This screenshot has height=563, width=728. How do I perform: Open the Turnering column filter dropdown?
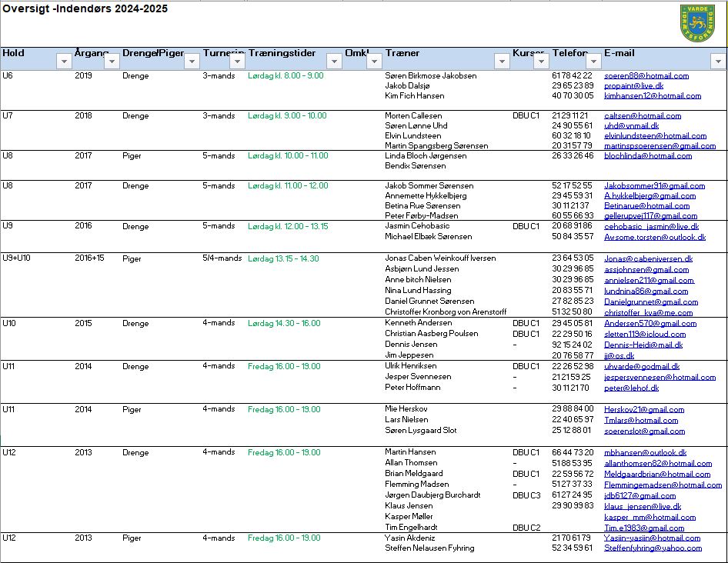pyautogui.click(x=237, y=62)
